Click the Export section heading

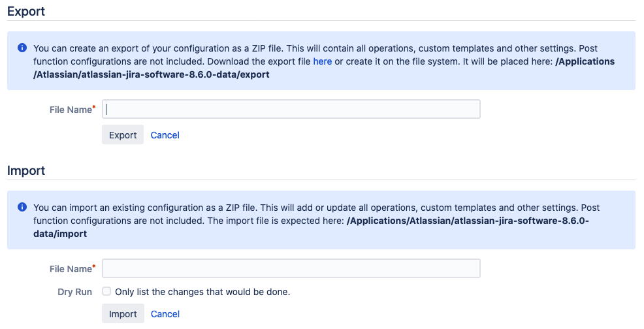(x=26, y=12)
